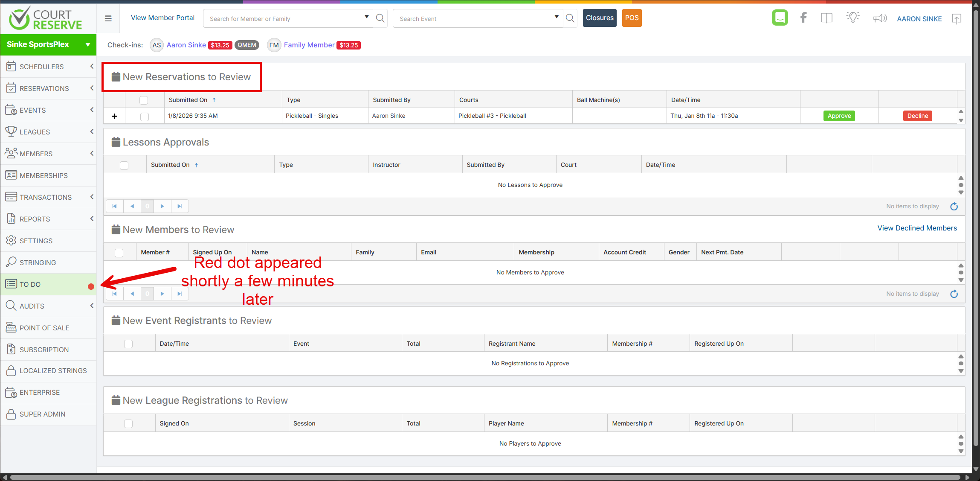Screen dimensions: 980x481
Task: Refresh the Lessons Approvals grid
Action: (954, 207)
